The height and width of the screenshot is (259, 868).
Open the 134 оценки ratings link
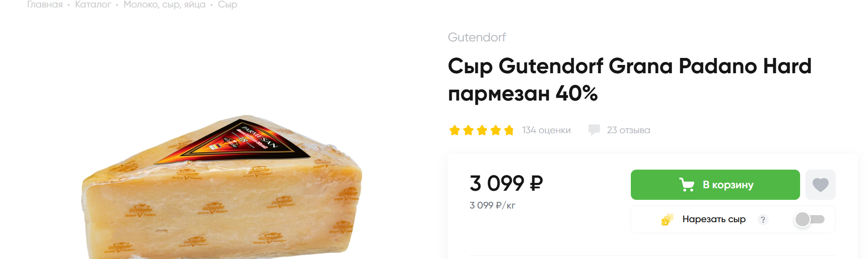[546, 130]
